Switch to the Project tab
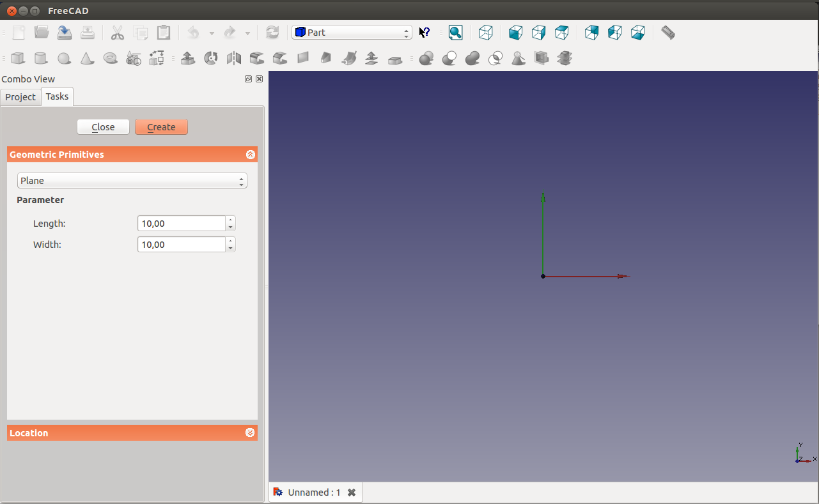This screenshot has width=819, height=504. [20, 97]
